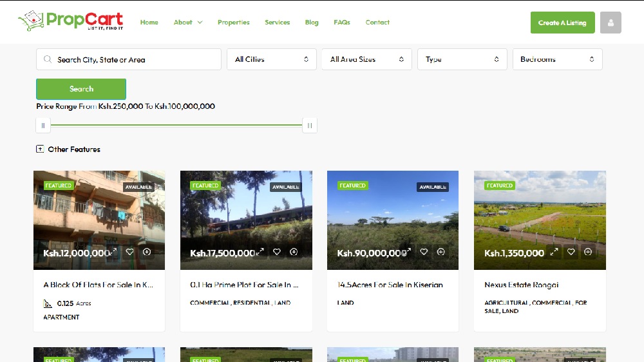
Task: Add Nexus Estate Rongai to compare
Action: (x=588, y=252)
